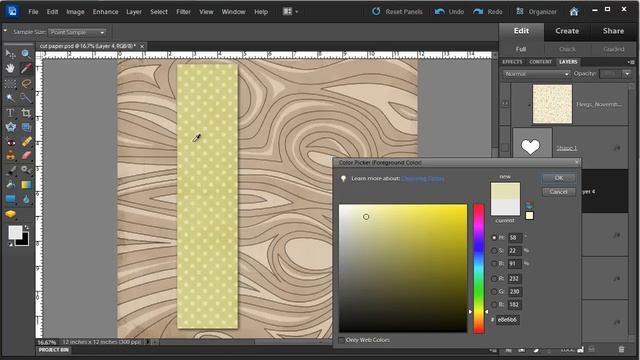
Task: Click the Undo button
Action: pyautogui.click(x=449, y=11)
